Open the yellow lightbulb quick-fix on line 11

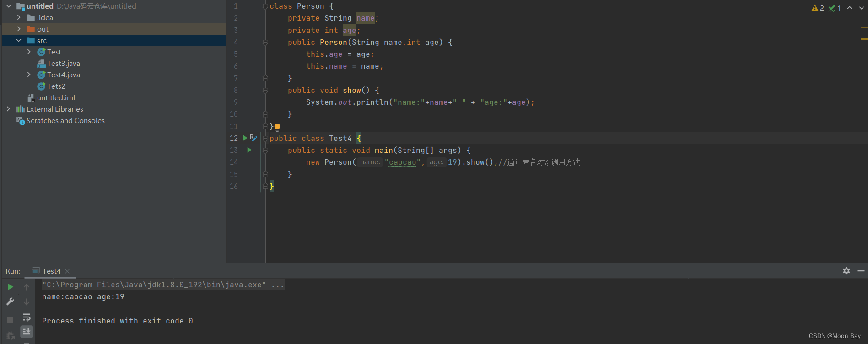[x=277, y=127]
